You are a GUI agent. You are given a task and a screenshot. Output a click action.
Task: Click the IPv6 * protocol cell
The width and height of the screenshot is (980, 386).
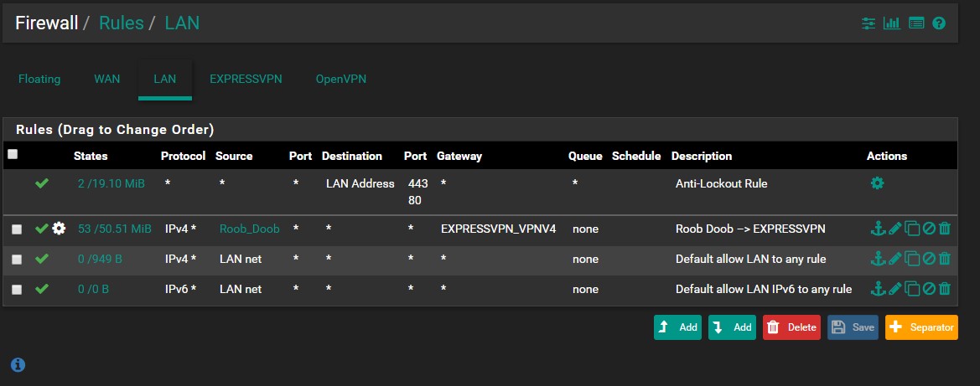(x=180, y=289)
